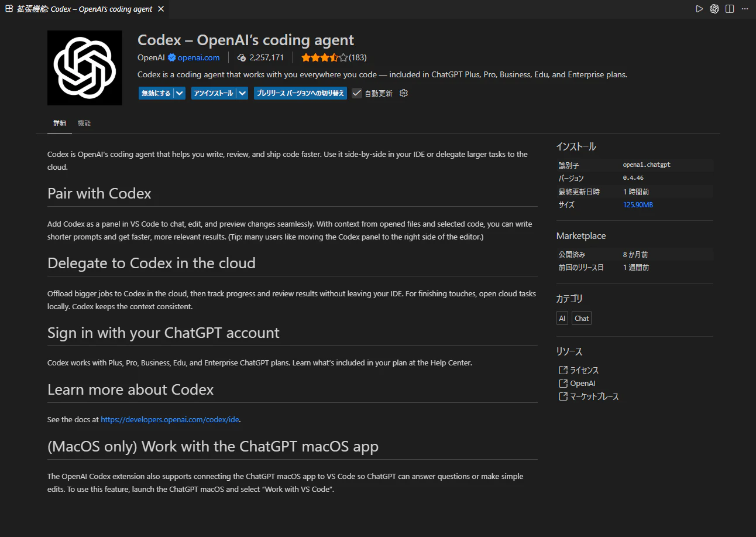
Task: Click the 125.90MB size link
Action: click(x=638, y=205)
